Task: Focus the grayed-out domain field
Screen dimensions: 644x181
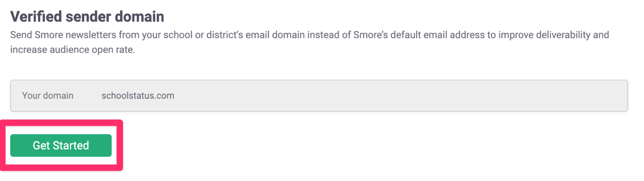Action: click(x=319, y=96)
